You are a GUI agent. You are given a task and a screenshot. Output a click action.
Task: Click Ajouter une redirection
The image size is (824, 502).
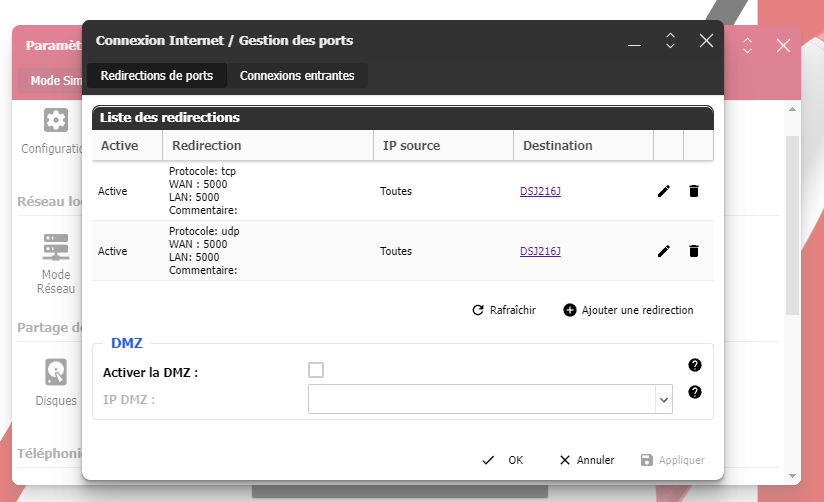tap(628, 310)
